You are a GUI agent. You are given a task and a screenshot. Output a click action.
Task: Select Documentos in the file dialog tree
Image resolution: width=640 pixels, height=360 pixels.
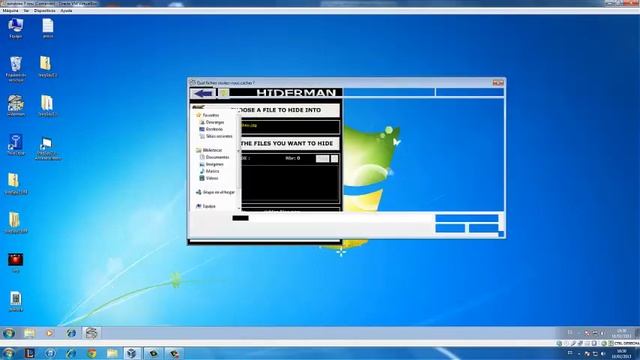click(217, 157)
